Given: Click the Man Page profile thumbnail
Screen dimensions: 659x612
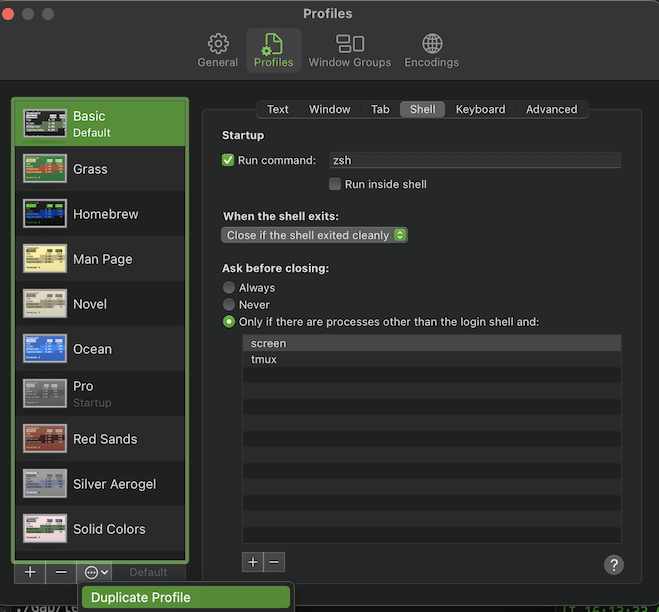Looking at the screenshot, I should [45, 259].
